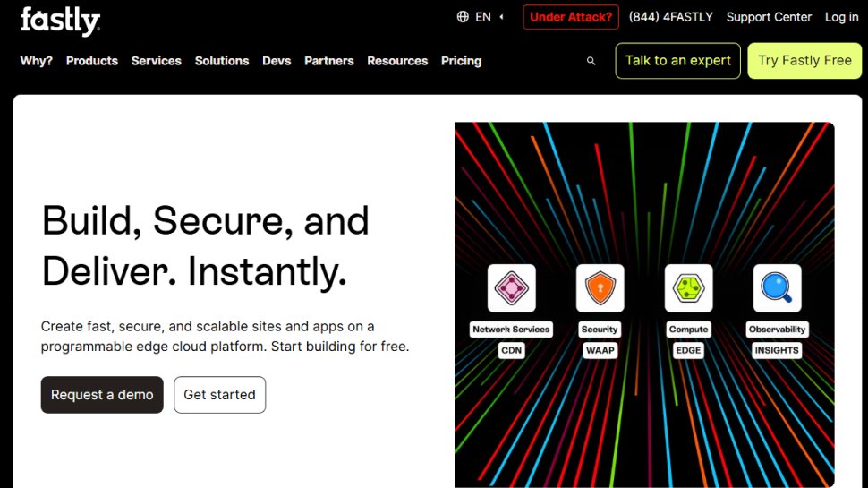868x488 pixels.
Task: Click the INSIGHTS tag
Action: (778, 350)
